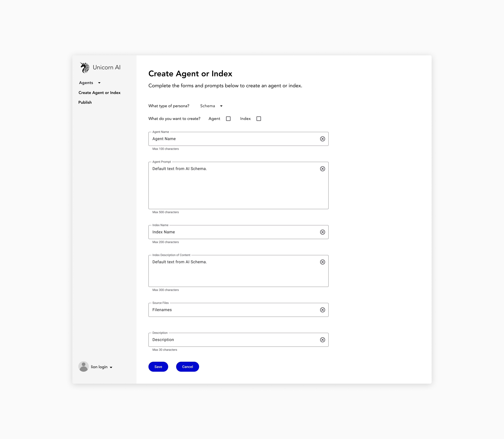This screenshot has width=504, height=439.
Task: Open the lion login dropdown arrow
Action: (x=111, y=367)
